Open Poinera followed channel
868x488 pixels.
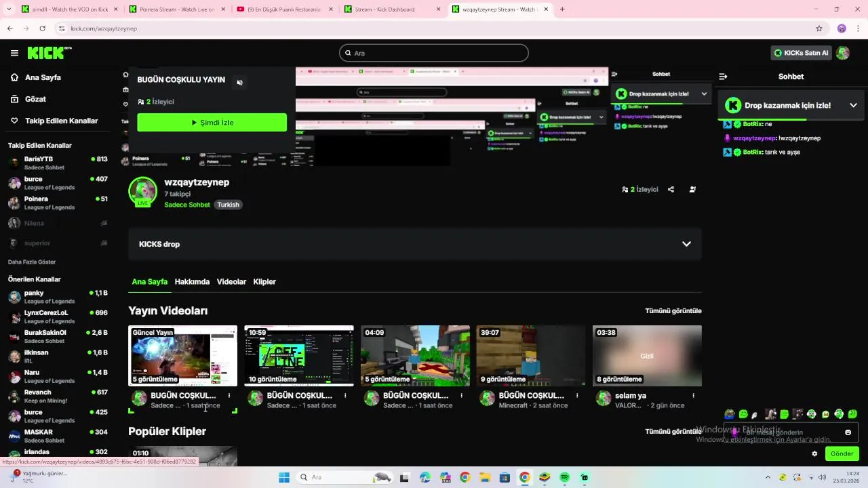(x=58, y=203)
